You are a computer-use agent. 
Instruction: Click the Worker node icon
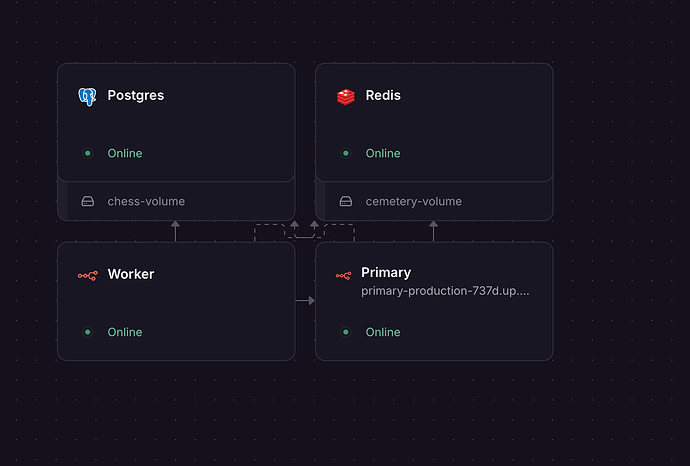coord(87,275)
